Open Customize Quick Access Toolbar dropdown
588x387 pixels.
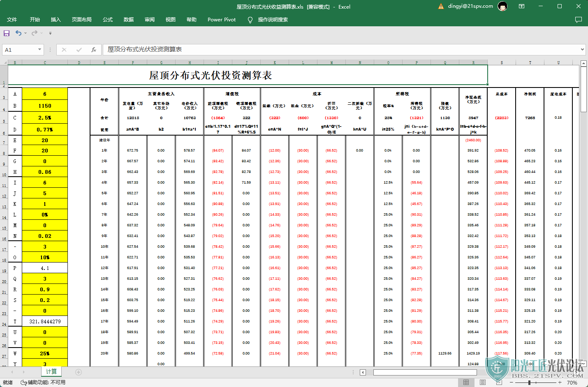(x=50, y=33)
